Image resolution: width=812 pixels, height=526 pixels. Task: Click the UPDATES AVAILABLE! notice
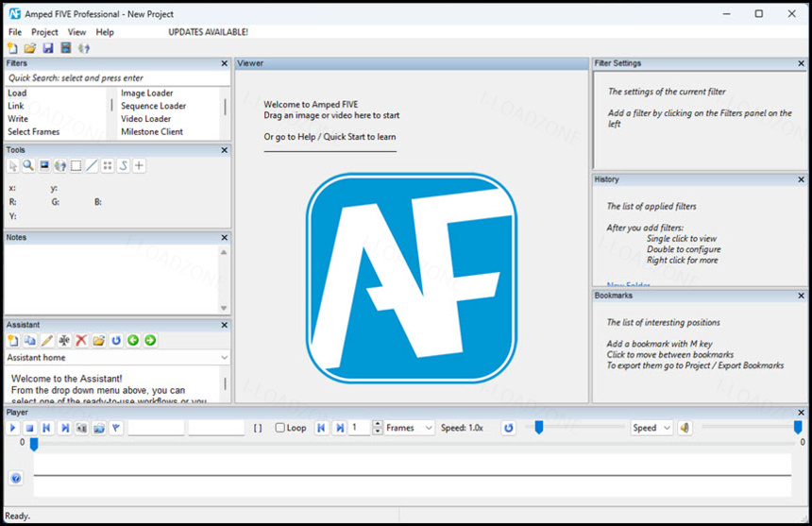[208, 32]
